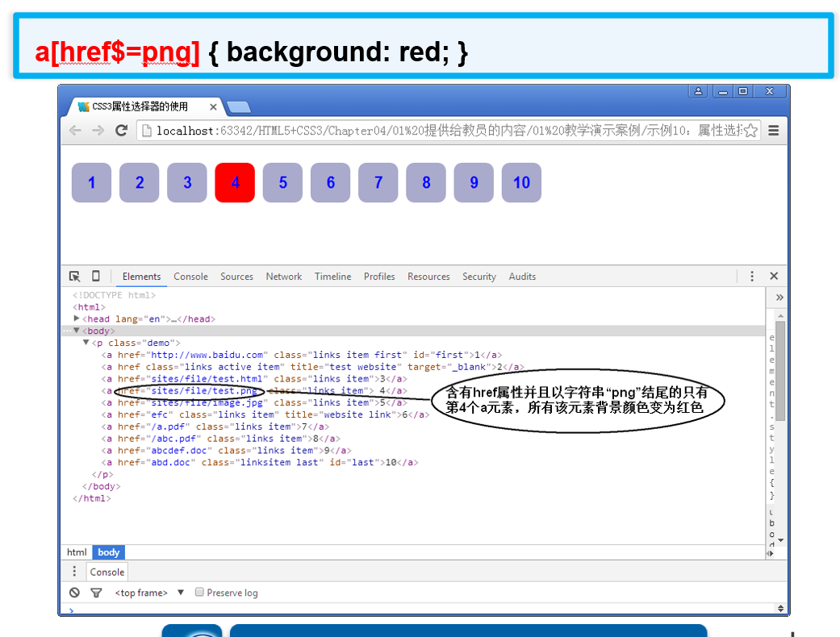This screenshot has height=637, width=840.
Task: Collapse the p class demo node
Action: coord(86,343)
